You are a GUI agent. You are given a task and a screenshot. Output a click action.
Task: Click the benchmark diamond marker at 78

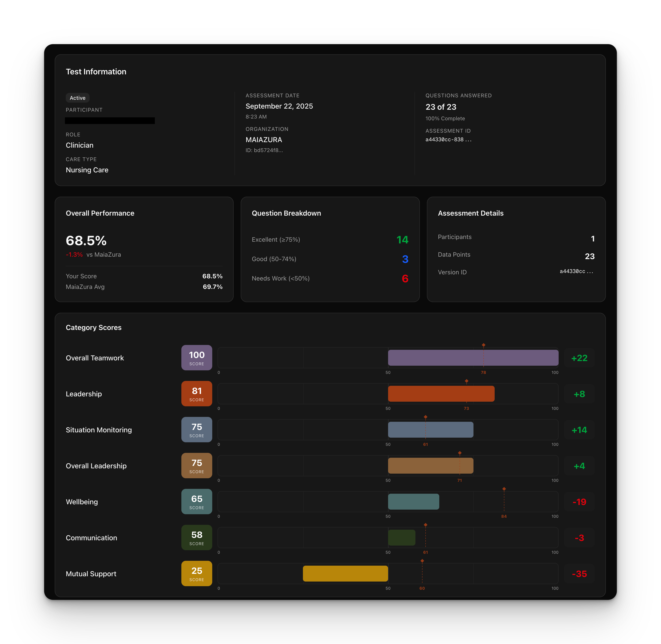[x=483, y=345]
